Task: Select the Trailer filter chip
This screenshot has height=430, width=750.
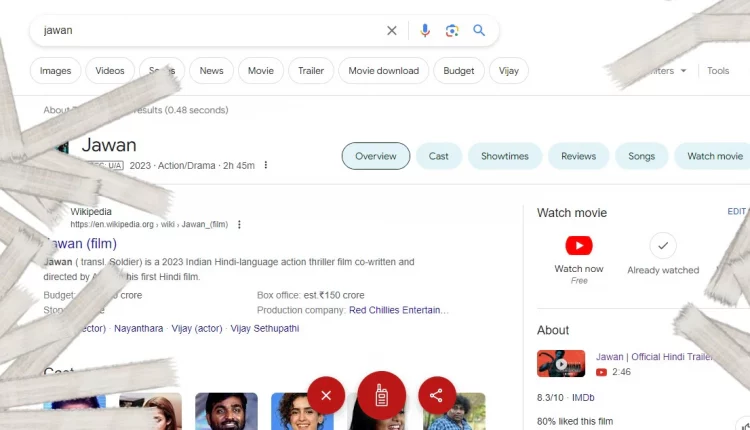Action: pyautogui.click(x=311, y=71)
